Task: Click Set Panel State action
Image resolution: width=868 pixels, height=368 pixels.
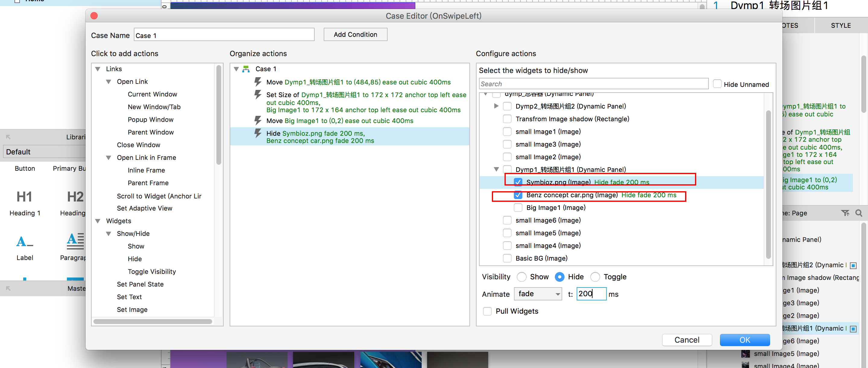Action: (140, 284)
